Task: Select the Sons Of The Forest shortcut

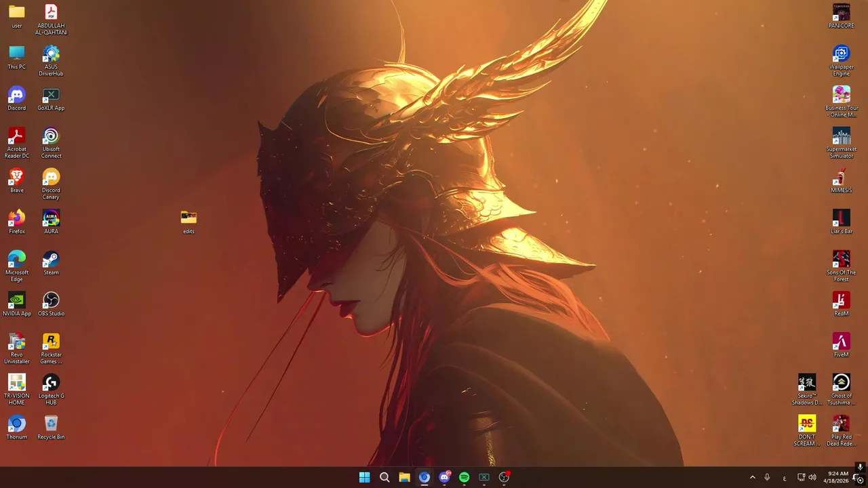Action: pyautogui.click(x=841, y=266)
